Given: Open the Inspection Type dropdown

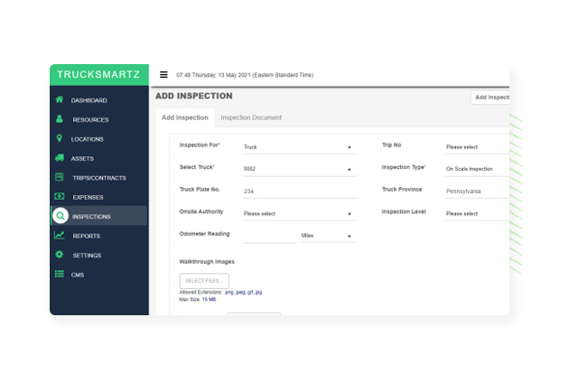Looking at the screenshot, I should pyautogui.click(x=477, y=169).
